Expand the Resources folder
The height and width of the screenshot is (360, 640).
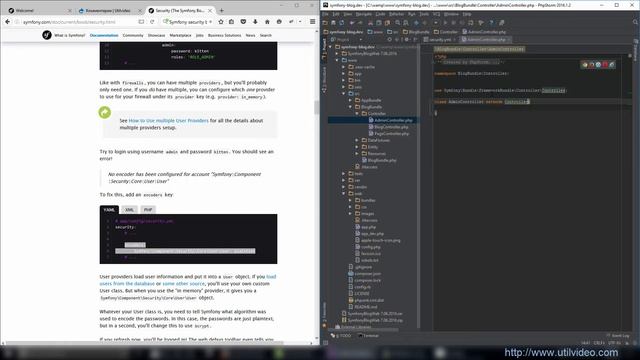(357, 153)
